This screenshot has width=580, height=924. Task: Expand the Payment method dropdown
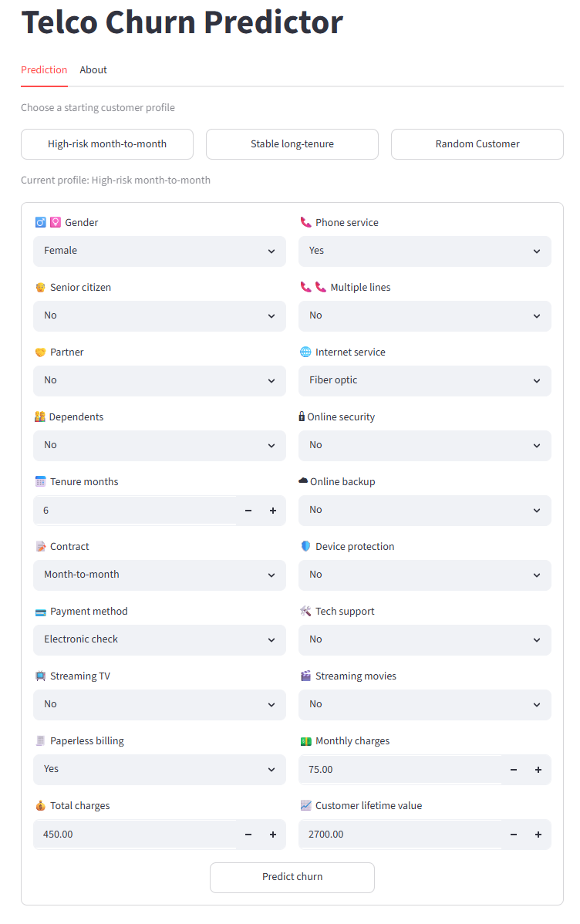click(x=160, y=640)
